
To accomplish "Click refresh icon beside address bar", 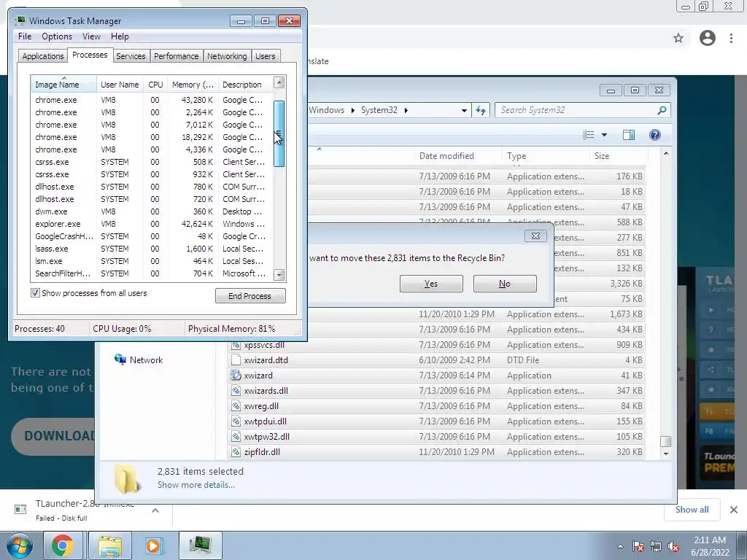I will [x=481, y=111].
